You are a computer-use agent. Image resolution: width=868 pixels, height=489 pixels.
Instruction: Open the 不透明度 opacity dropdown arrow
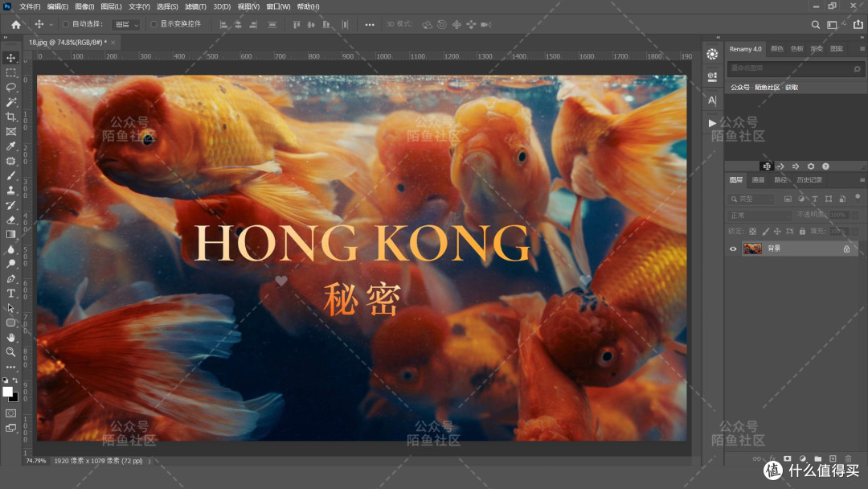coord(854,215)
